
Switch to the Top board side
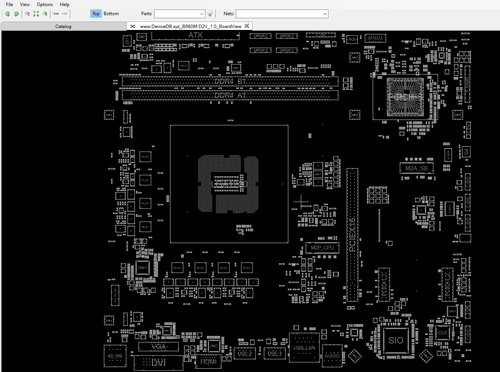click(96, 14)
